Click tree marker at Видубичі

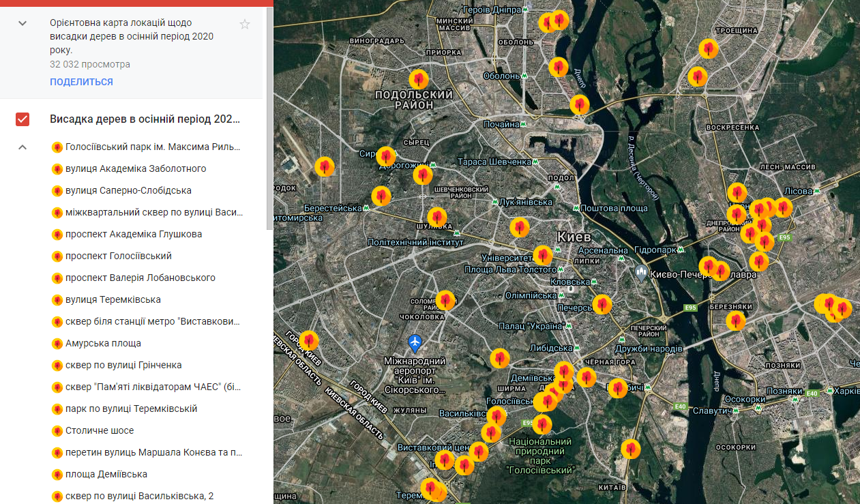tap(618, 388)
